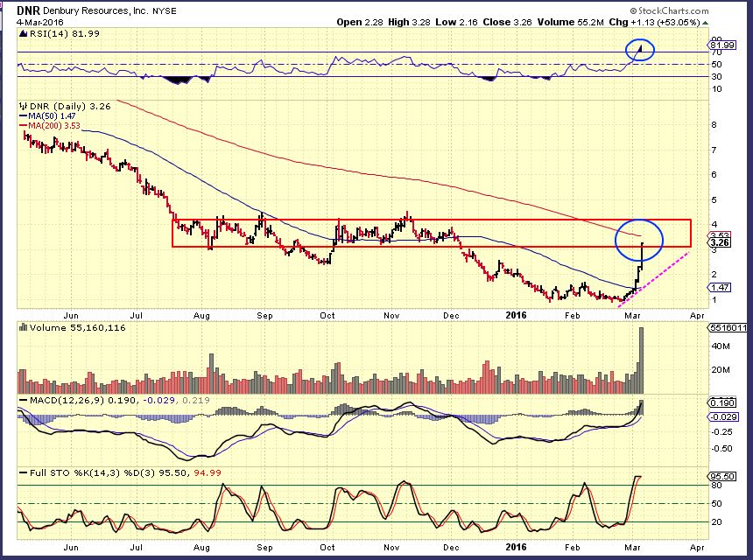Viewport: 753px width, 560px height.
Task: Click the 8 level on price axis
Action: coord(714,125)
